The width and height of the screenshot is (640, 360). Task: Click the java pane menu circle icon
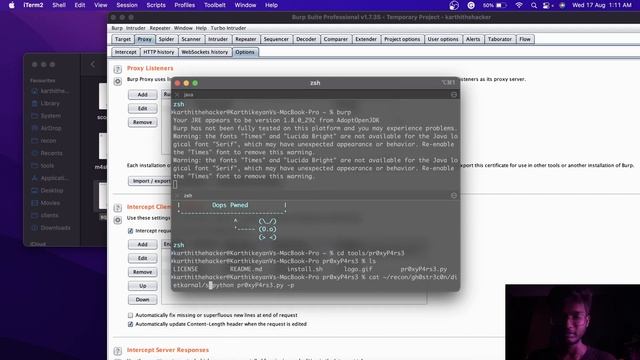click(453, 95)
